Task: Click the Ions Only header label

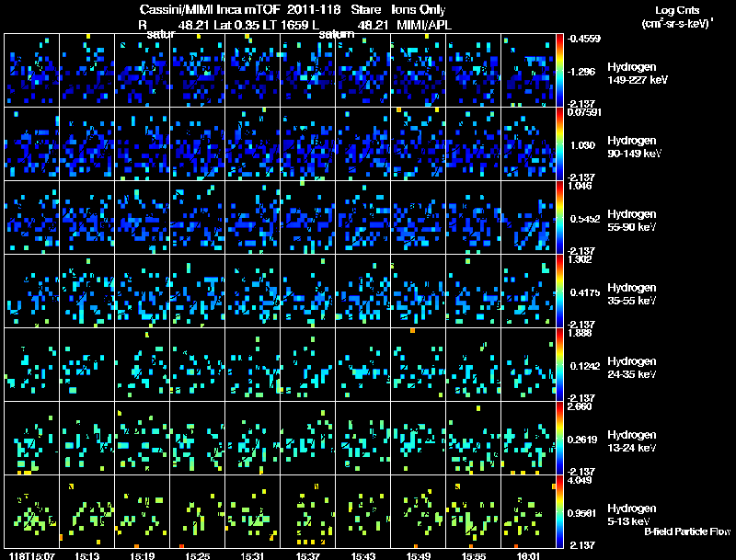Action: click(x=419, y=9)
